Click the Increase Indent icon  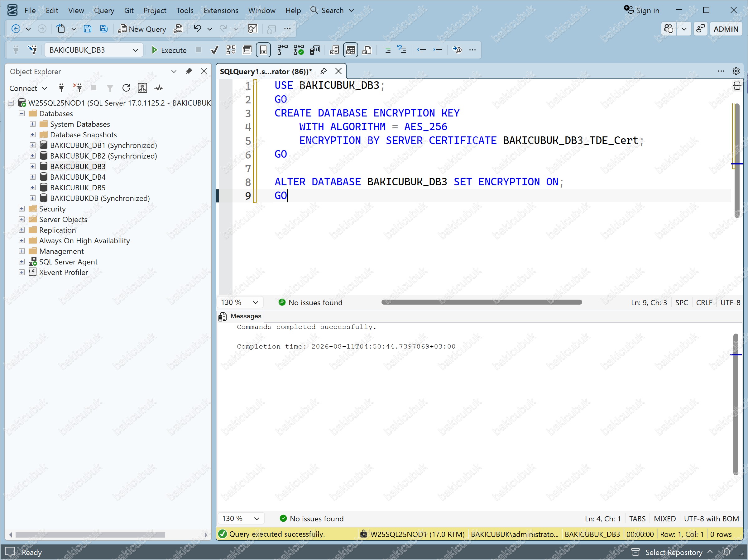click(x=438, y=50)
